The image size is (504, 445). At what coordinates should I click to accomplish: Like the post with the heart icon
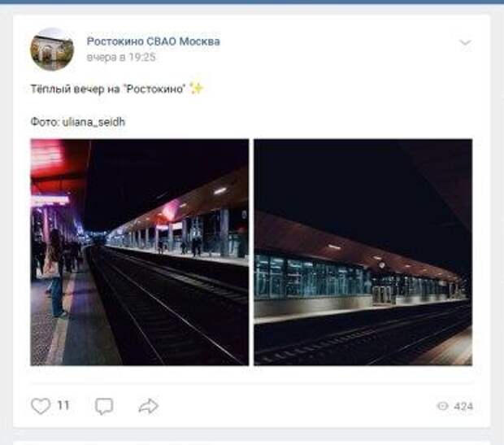pyautogui.click(x=41, y=405)
